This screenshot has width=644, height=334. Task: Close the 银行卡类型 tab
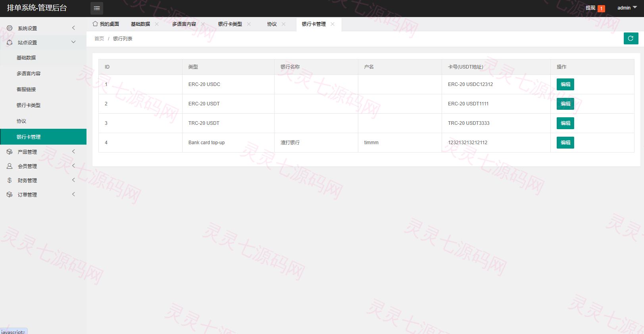pos(249,24)
